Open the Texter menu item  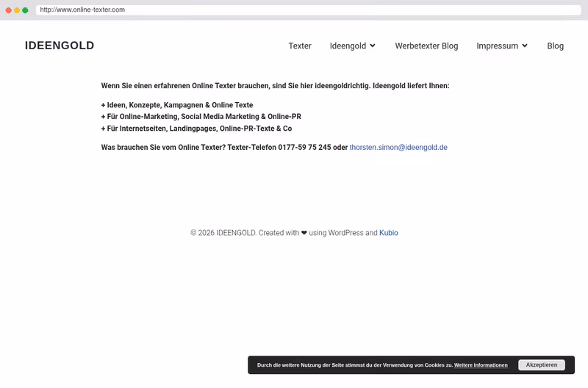pyautogui.click(x=300, y=46)
